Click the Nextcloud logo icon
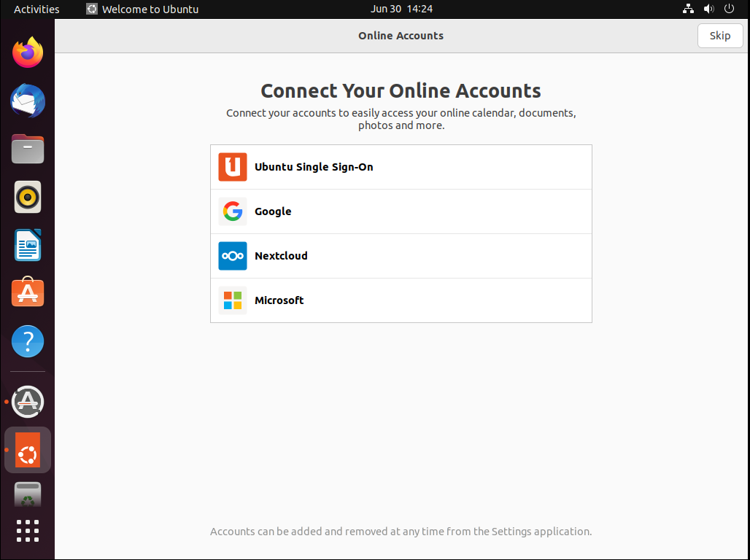Image resolution: width=750 pixels, height=560 pixels. [x=233, y=256]
